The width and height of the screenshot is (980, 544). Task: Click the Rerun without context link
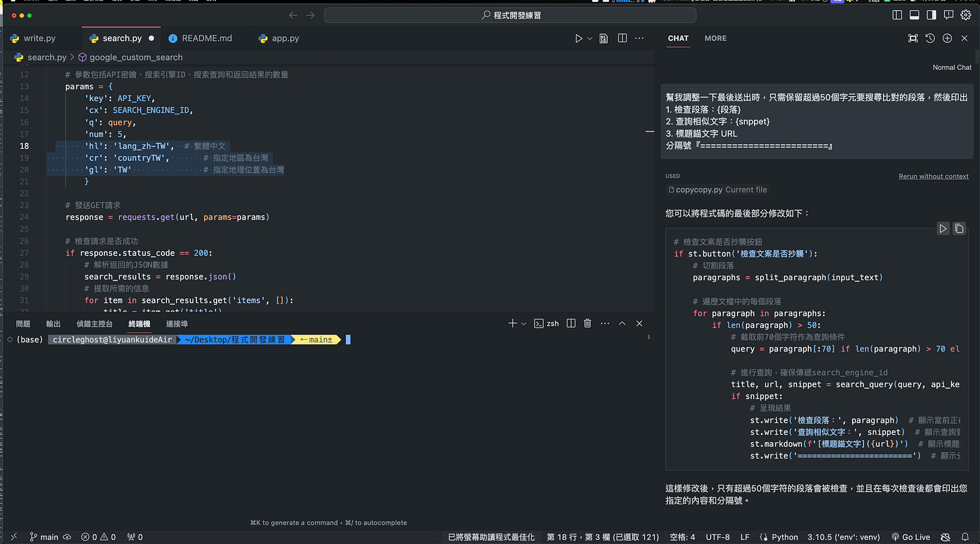click(x=934, y=176)
